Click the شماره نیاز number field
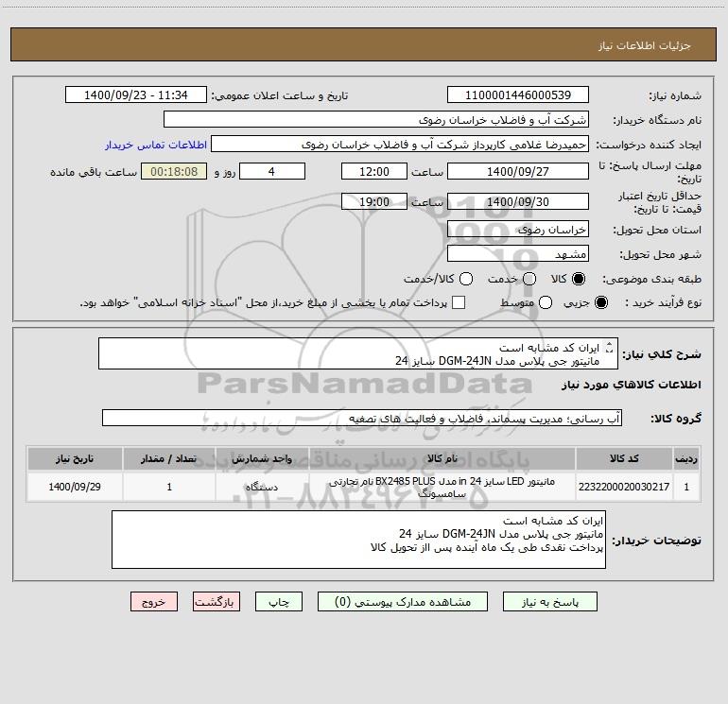The image size is (728, 704). (518, 95)
